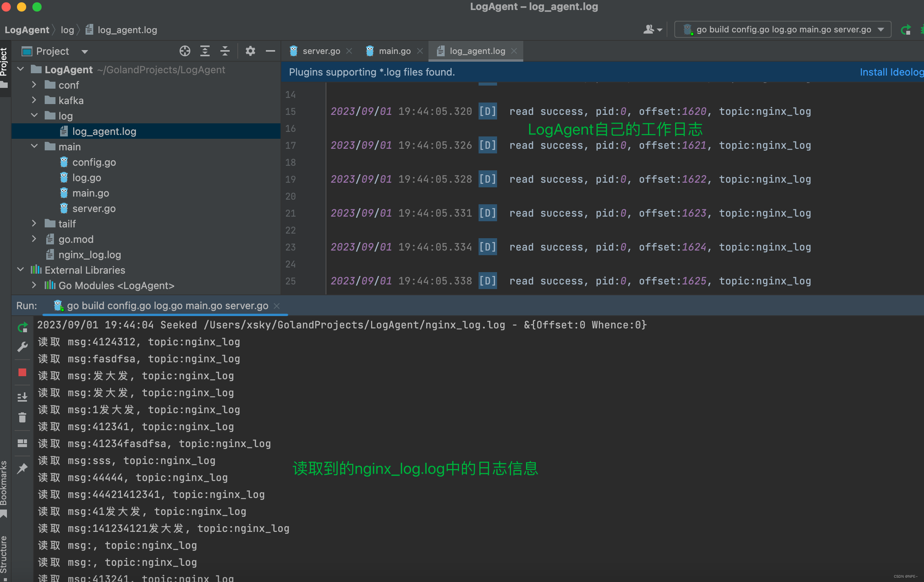Expand the conf folder
924x582 pixels.
point(34,85)
